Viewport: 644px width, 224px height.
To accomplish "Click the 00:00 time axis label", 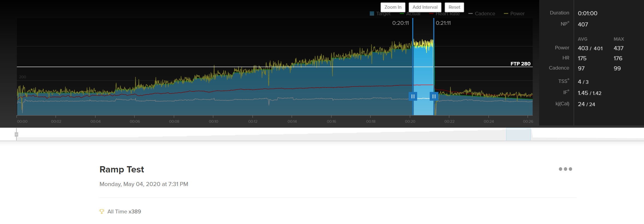I will (x=22, y=121).
